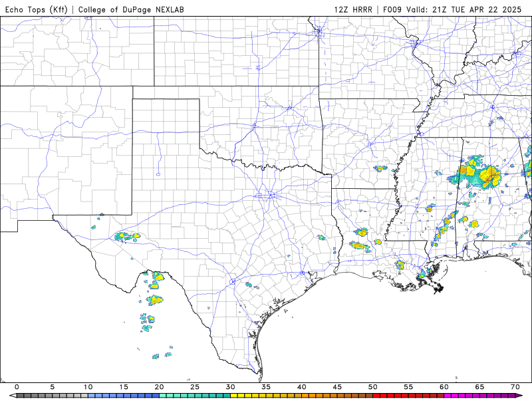The width and height of the screenshot is (532, 399).
Task: Click the '60' label on the color scale
Action: coord(444,387)
